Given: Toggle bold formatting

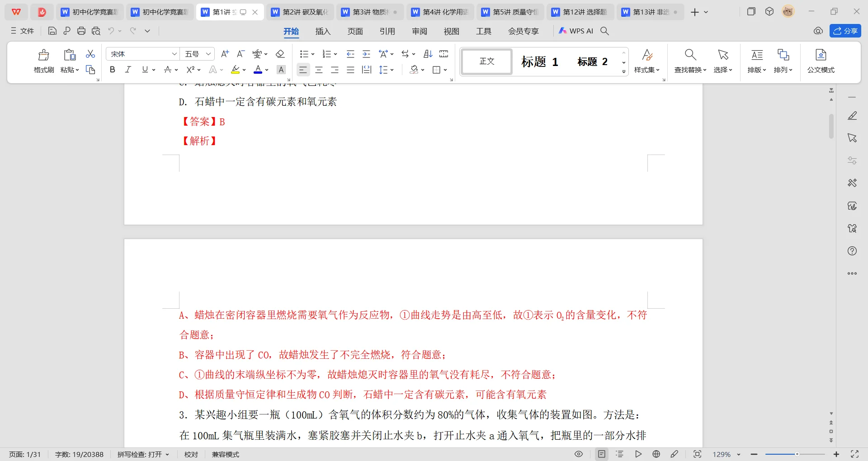Looking at the screenshot, I should pos(113,70).
